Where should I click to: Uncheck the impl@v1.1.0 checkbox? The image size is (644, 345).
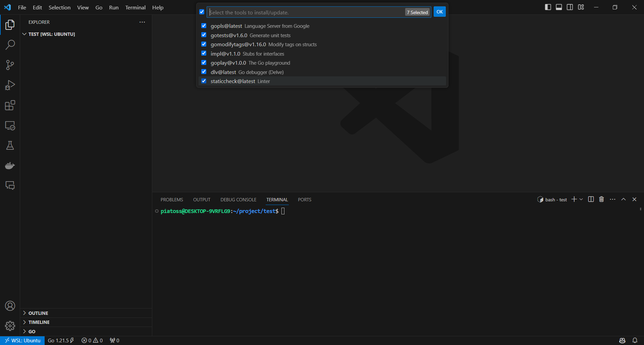pyautogui.click(x=204, y=53)
